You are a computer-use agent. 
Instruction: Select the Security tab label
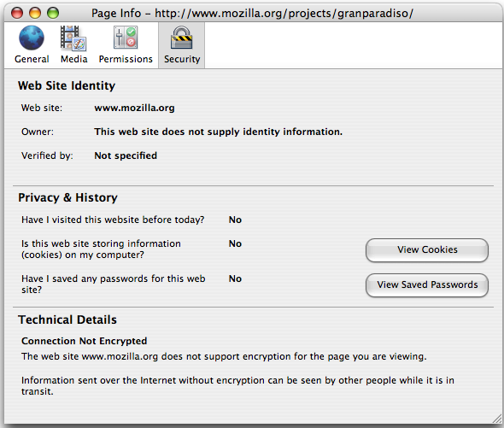click(x=182, y=59)
